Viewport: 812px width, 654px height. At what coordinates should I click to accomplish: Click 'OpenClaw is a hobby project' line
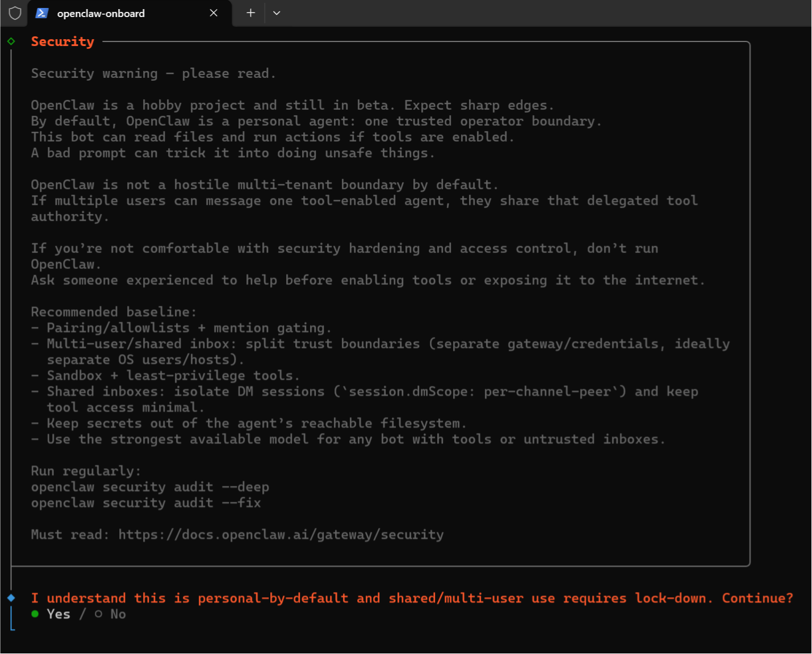coord(292,105)
